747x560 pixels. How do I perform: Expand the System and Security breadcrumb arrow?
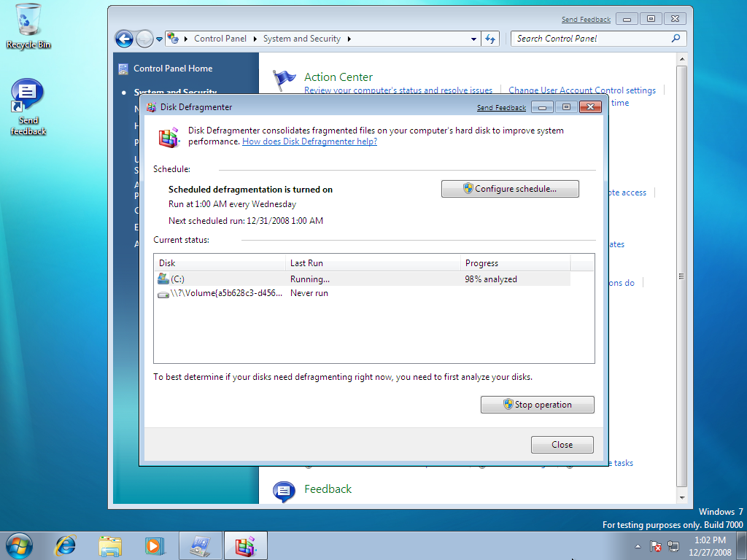(x=349, y=39)
